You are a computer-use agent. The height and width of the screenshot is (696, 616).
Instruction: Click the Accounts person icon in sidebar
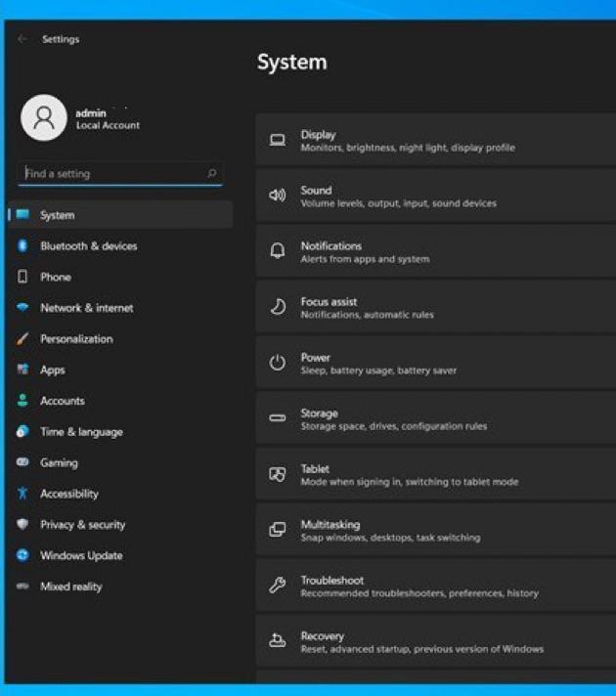tap(22, 401)
